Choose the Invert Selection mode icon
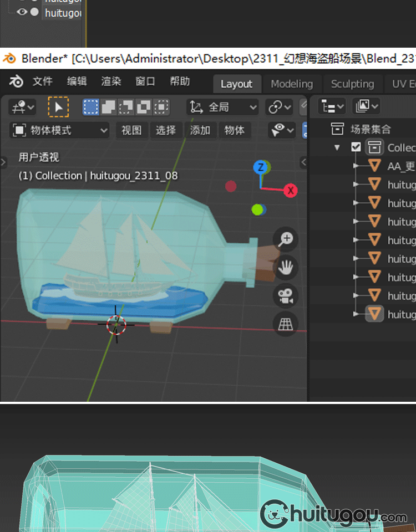 tap(144, 107)
